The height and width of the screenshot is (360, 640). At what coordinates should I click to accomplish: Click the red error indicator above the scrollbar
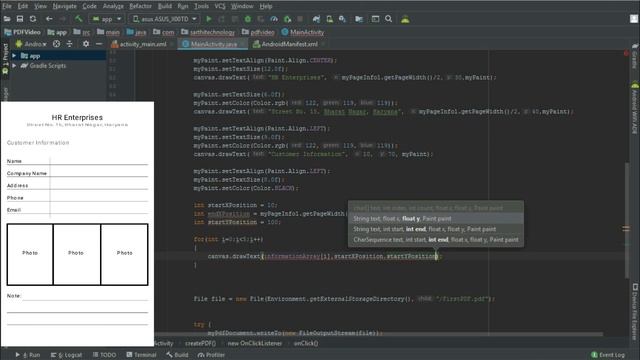(626, 53)
